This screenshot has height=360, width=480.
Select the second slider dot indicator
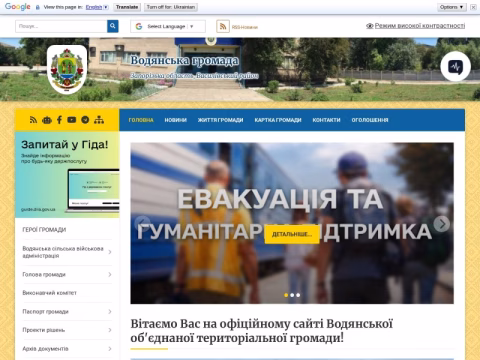coord(292,295)
